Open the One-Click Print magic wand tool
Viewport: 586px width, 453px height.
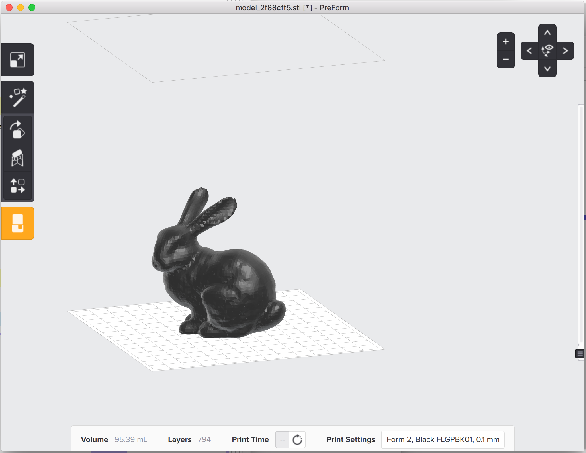pyautogui.click(x=18, y=98)
